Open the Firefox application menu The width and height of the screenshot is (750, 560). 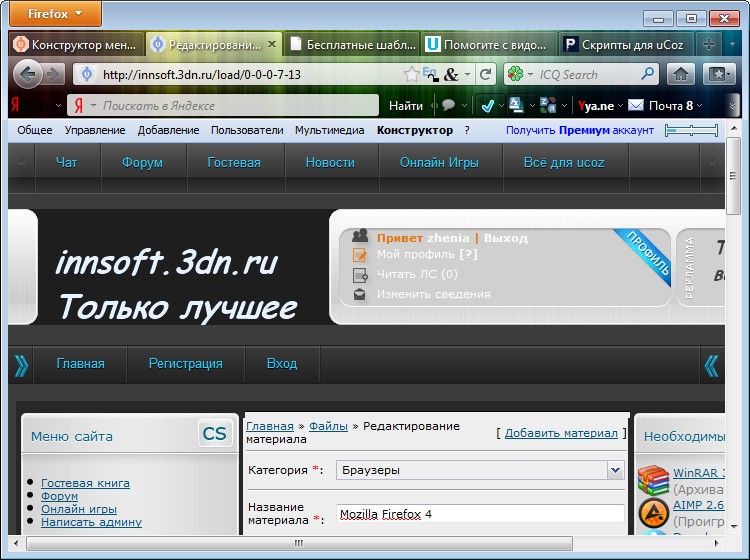(x=55, y=13)
